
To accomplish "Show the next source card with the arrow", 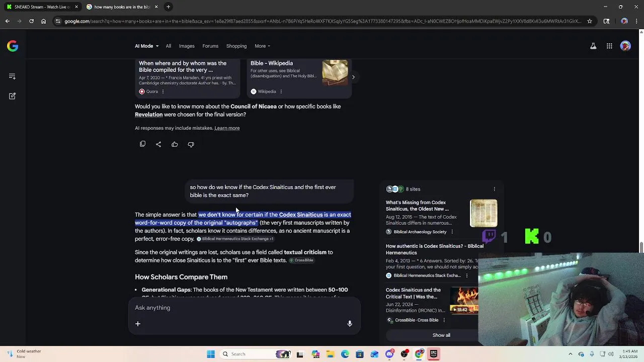I will point(353,77).
